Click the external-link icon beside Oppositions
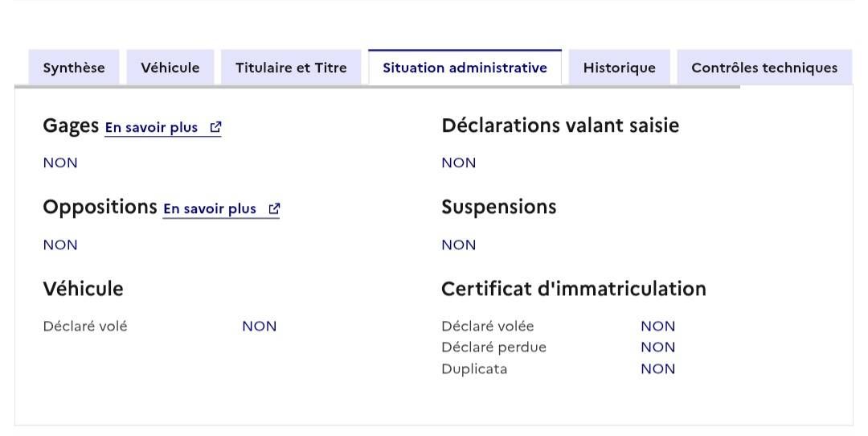The image size is (868, 436). pos(274,209)
